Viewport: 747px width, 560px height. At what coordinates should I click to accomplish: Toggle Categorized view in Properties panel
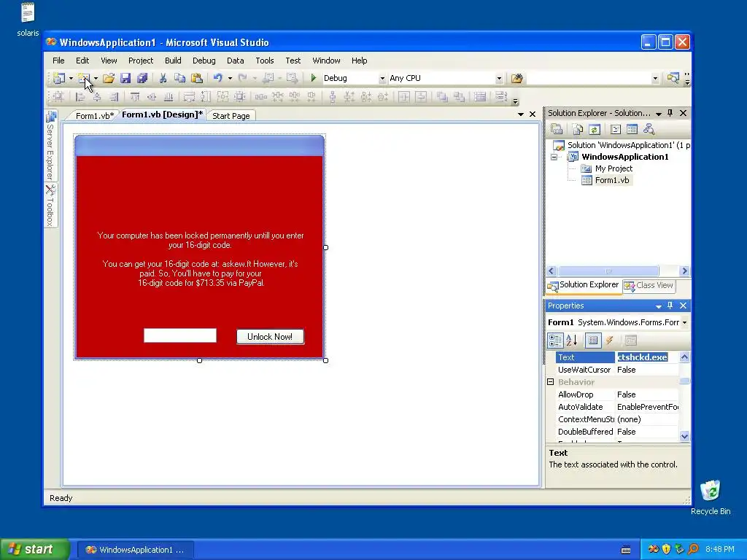point(555,340)
